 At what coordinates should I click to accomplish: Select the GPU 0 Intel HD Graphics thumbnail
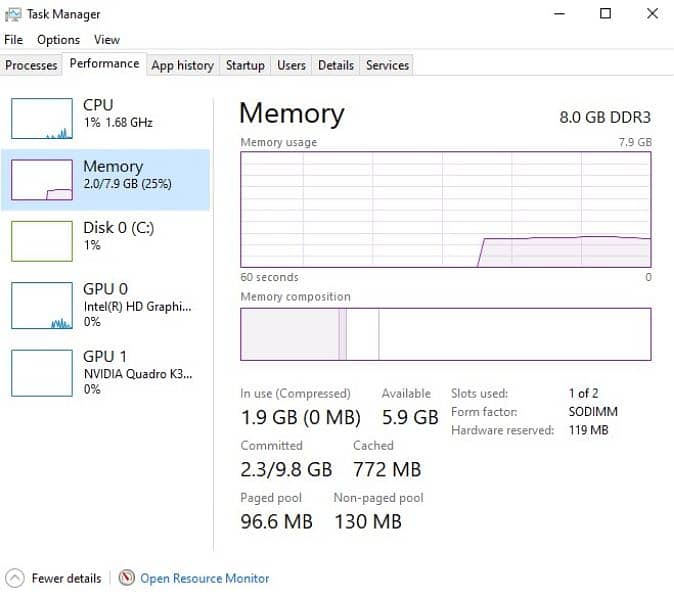(41, 305)
